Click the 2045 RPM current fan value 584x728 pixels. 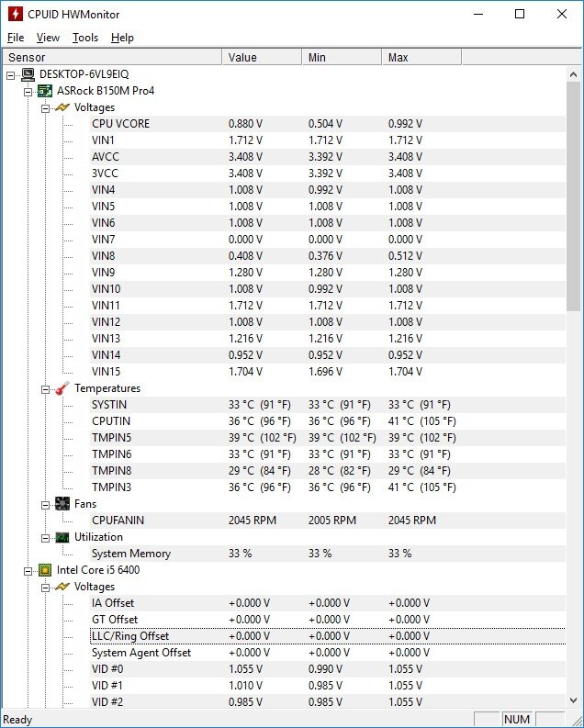[253, 521]
